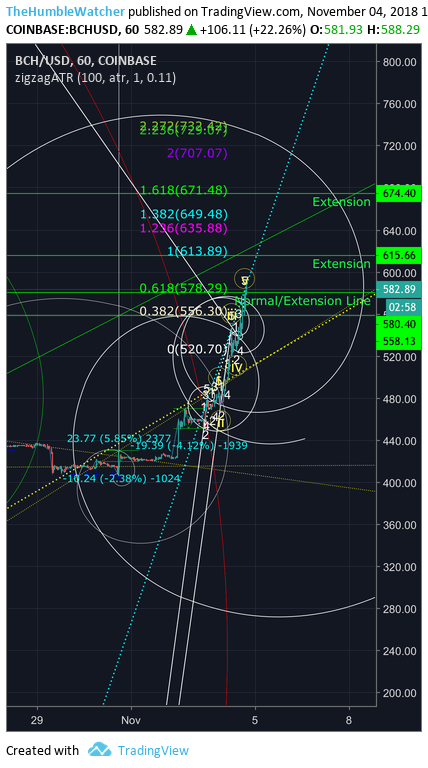
Task: Click the -10.24 (-2.38%) -1024 measurement
Action: pyautogui.click(x=124, y=479)
